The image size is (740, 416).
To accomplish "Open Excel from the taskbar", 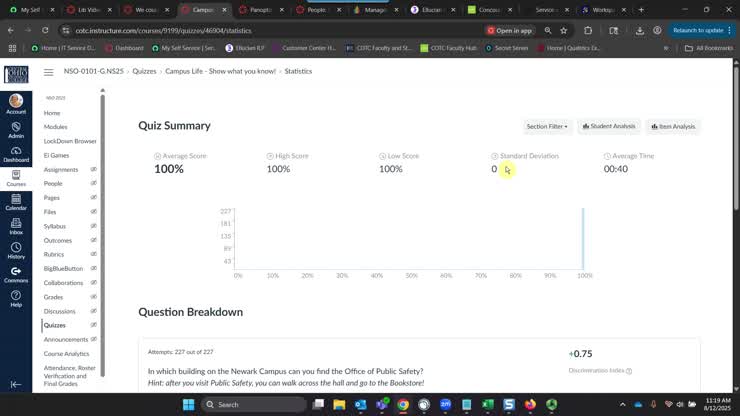I will [x=488, y=405].
